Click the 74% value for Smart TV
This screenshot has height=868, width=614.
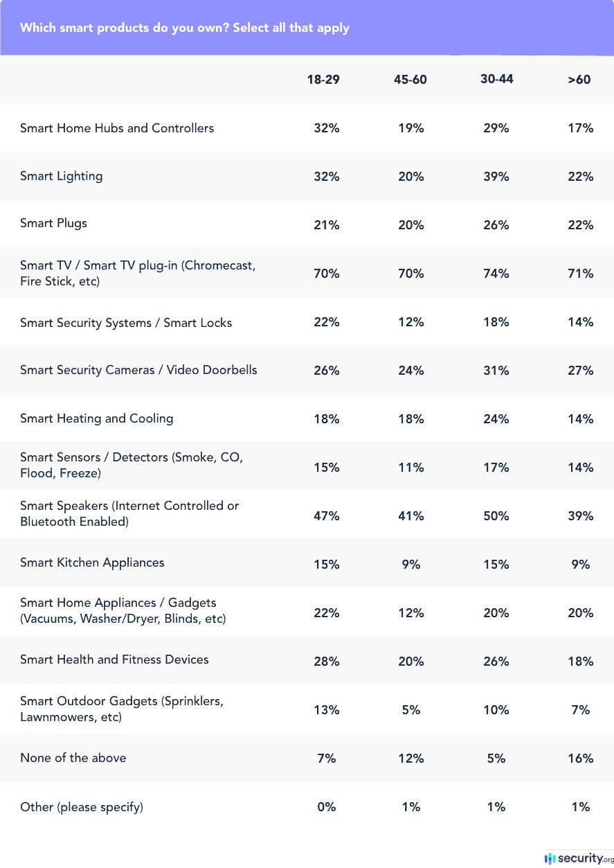coord(496,274)
